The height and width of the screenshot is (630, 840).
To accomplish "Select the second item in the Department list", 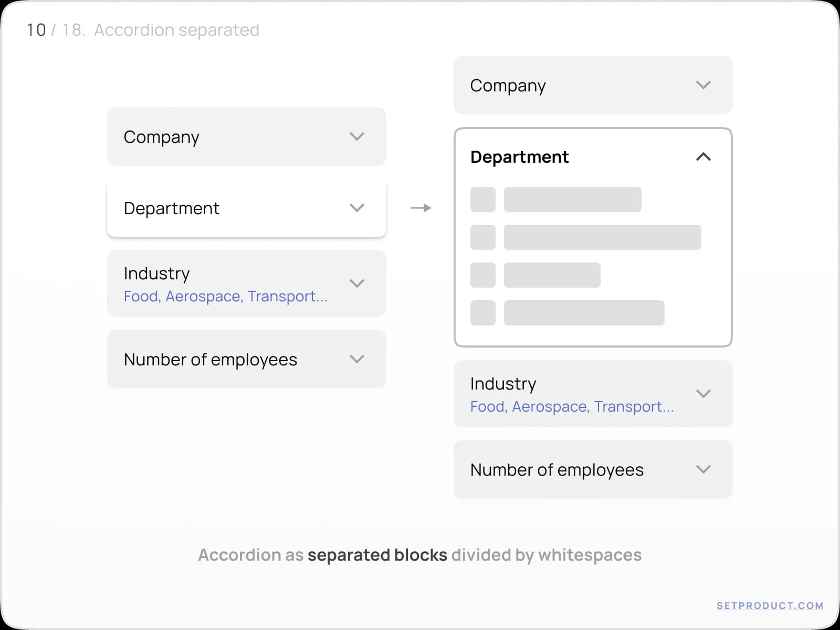I will (x=602, y=237).
